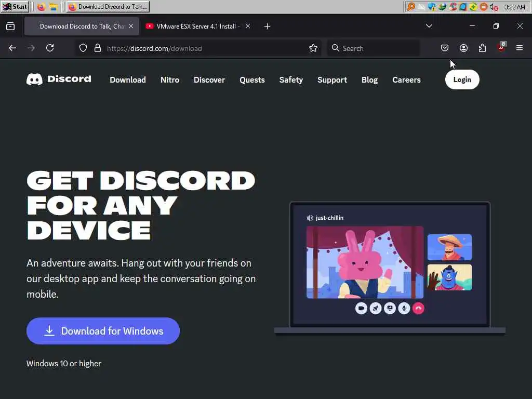Viewport: 532px width, 399px height.
Task: Open the Extensions puzzle icon
Action: [x=482, y=48]
